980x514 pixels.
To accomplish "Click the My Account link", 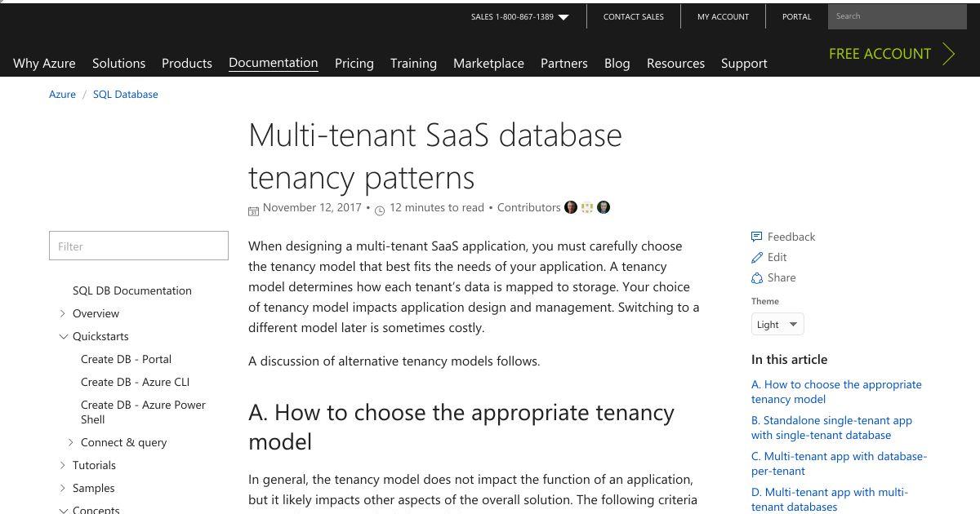I will (x=723, y=16).
